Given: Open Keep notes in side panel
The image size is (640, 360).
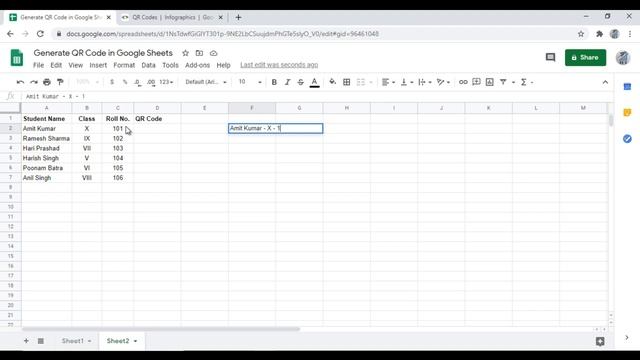Looking at the screenshot, I should (x=627, y=113).
